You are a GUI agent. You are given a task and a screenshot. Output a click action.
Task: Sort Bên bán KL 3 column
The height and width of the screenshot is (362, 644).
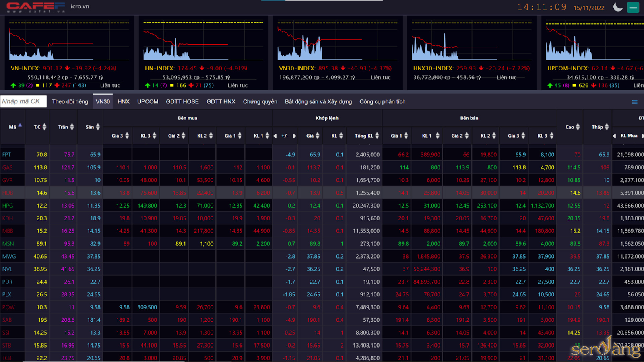pyautogui.click(x=551, y=136)
